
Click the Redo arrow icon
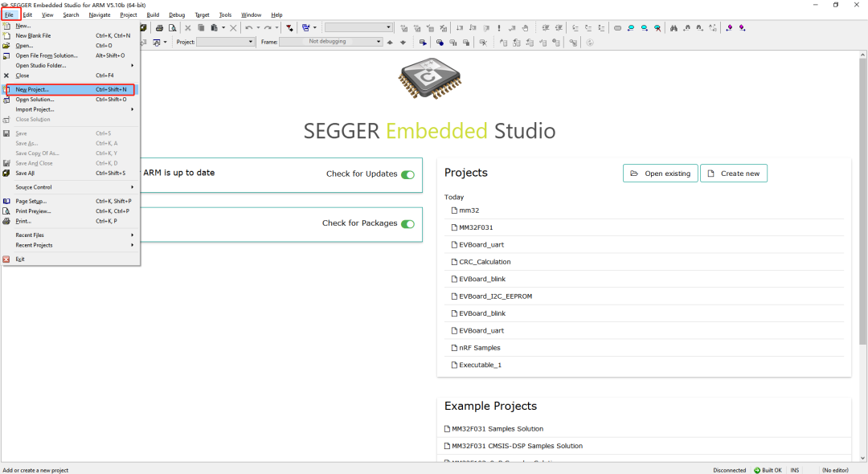point(268,27)
